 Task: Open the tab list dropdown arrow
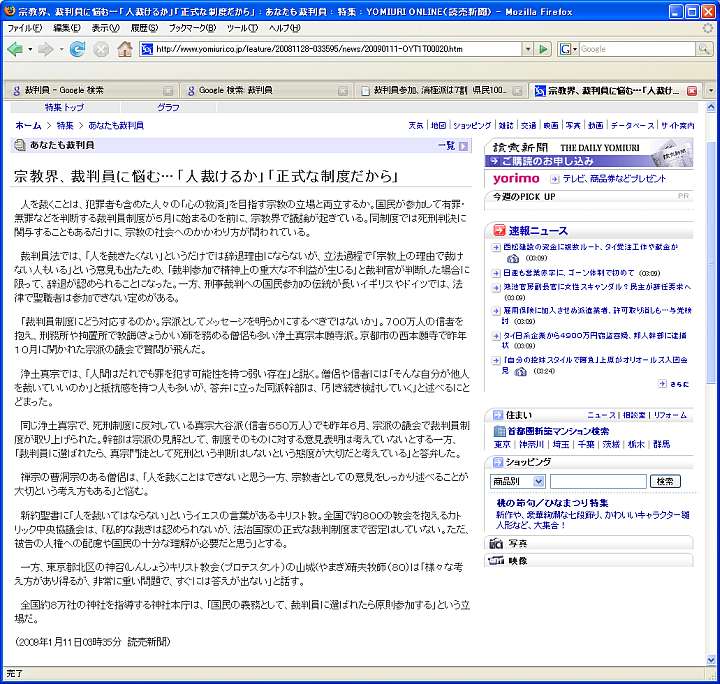[x=711, y=90]
